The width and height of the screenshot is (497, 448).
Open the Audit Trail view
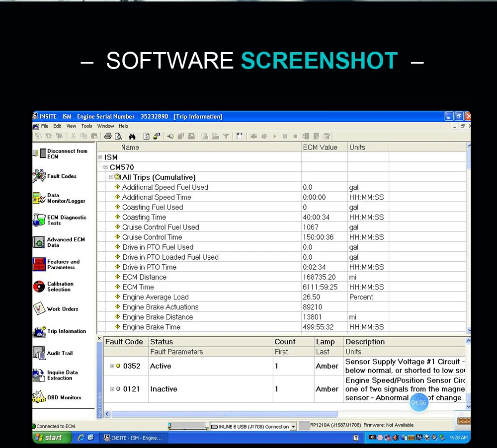point(53,353)
